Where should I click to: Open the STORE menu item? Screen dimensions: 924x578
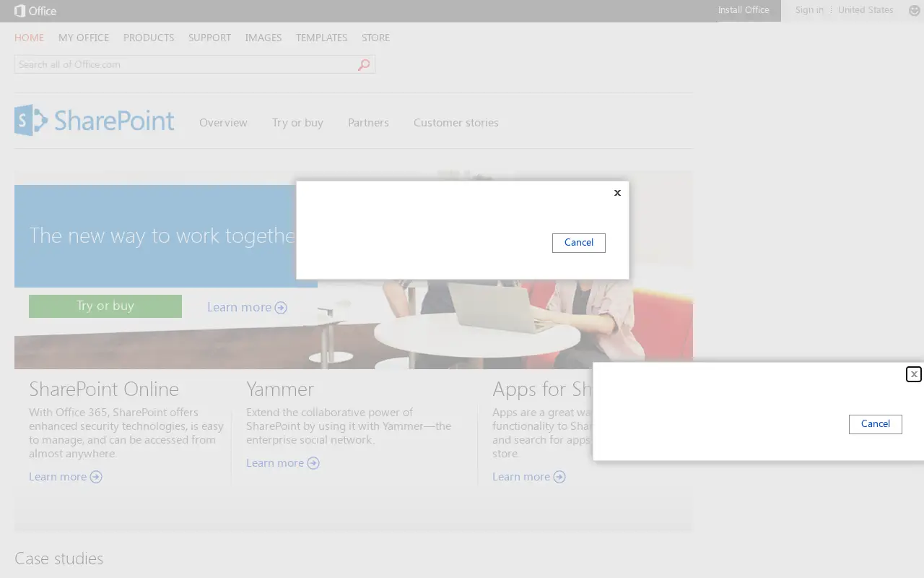[375, 38]
